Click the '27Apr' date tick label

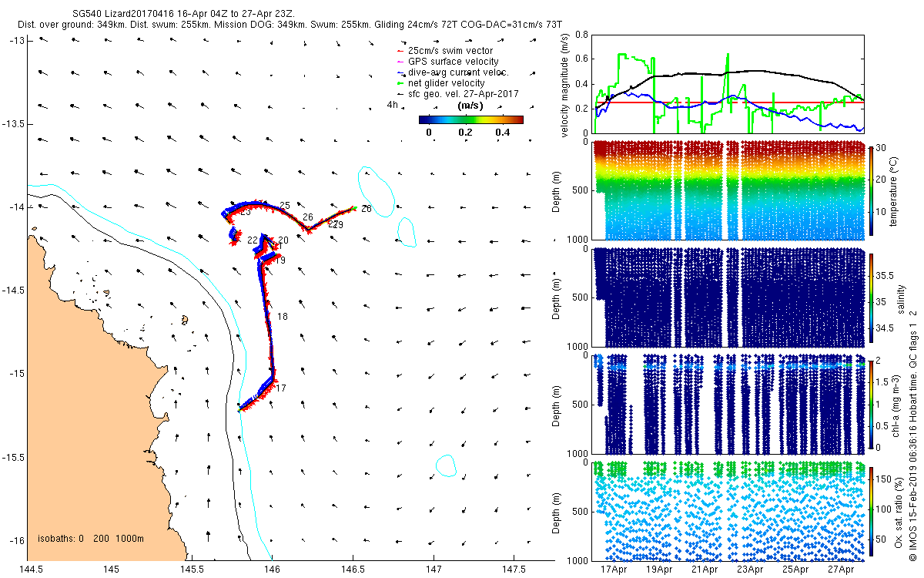[840, 570]
